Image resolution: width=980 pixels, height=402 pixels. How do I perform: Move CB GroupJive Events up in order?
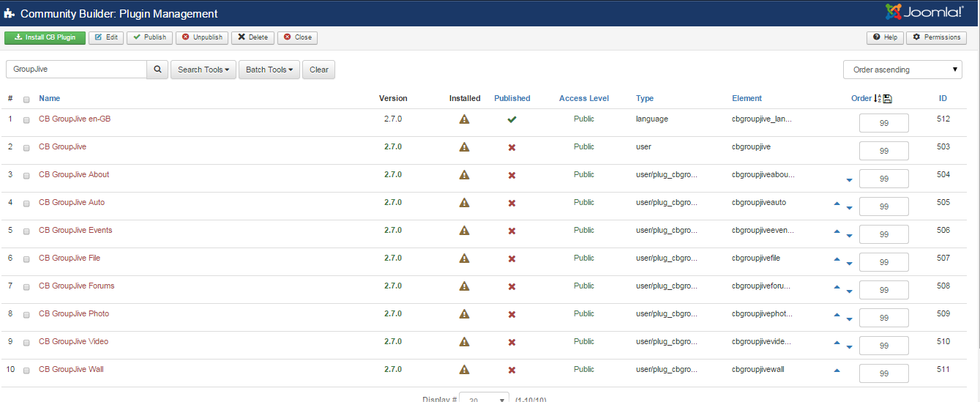point(837,231)
